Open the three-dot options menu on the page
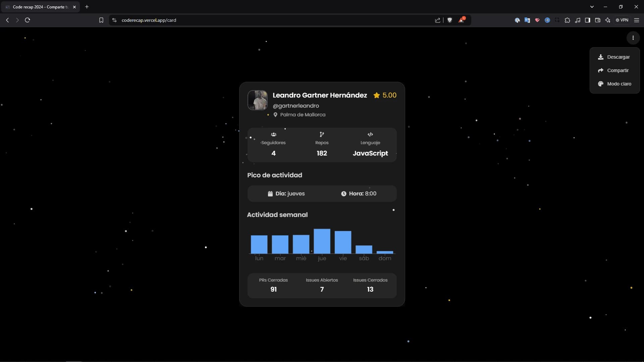 click(633, 38)
